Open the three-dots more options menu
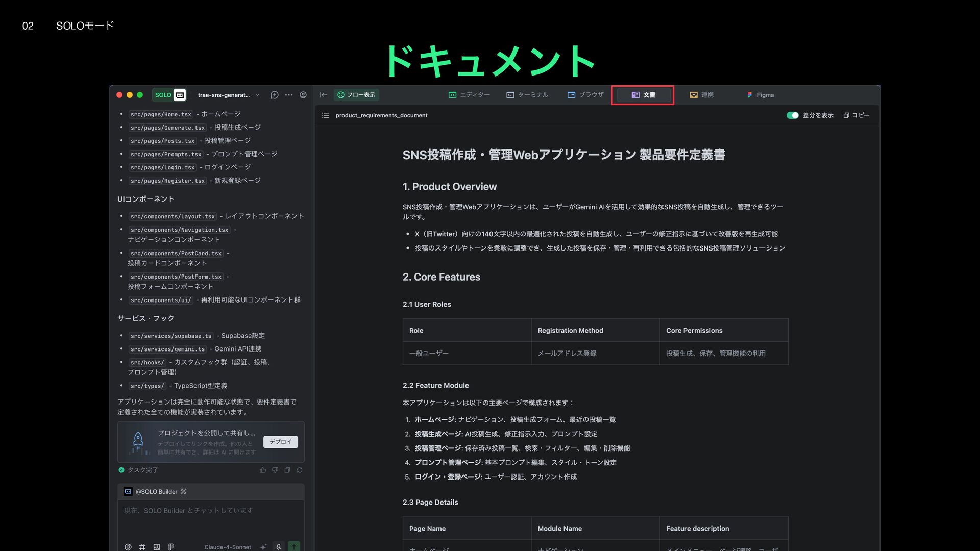980x551 pixels. (x=289, y=95)
